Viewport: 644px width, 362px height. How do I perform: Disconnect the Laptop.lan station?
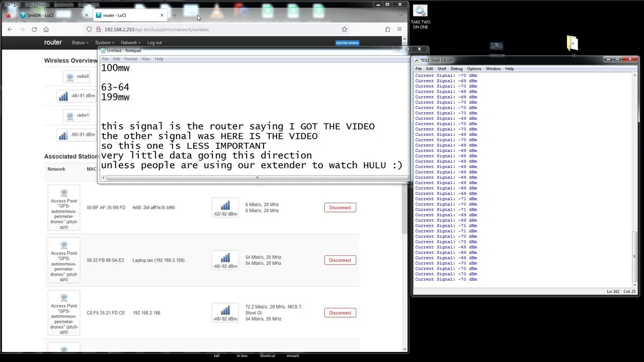tap(340, 260)
